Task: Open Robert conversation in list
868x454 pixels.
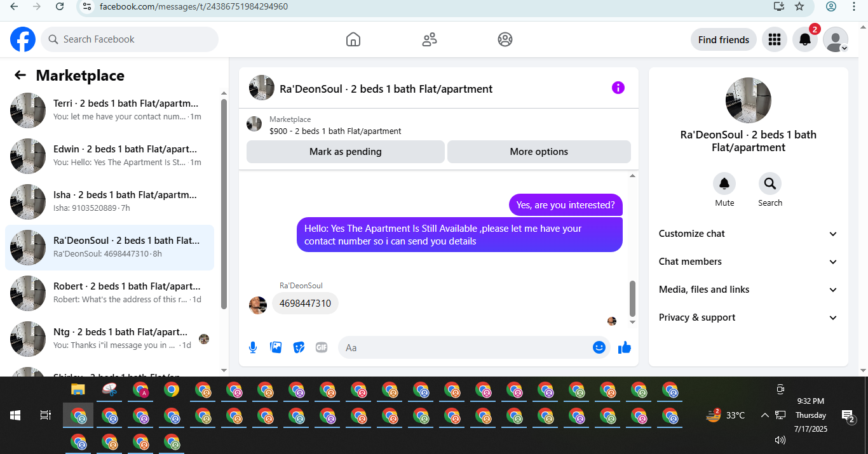Action: 109,293
